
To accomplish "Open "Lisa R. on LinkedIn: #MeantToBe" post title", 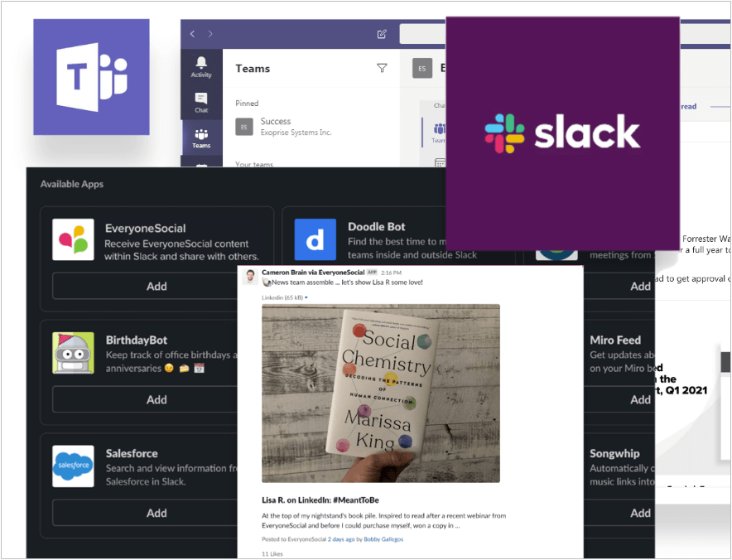I will 320,500.
